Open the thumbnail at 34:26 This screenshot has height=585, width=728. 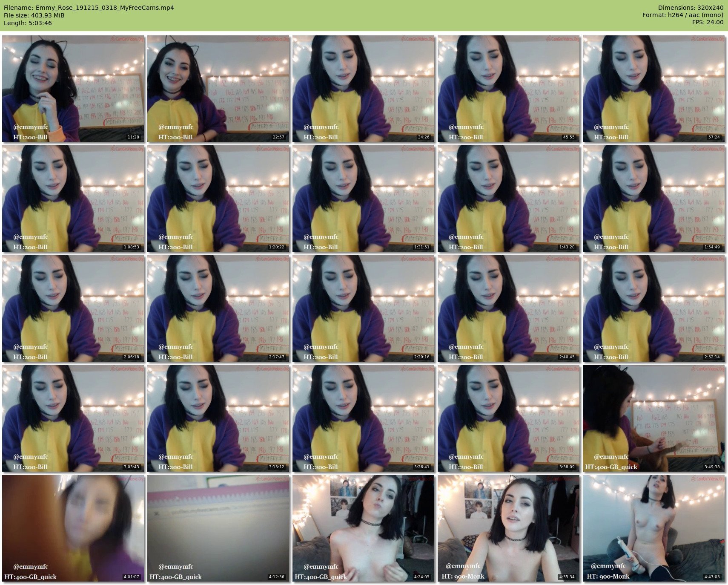click(x=363, y=89)
